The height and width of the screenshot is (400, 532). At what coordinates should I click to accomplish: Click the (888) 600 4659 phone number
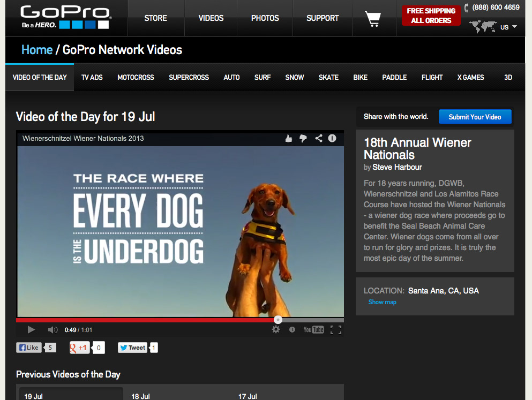(496, 7)
